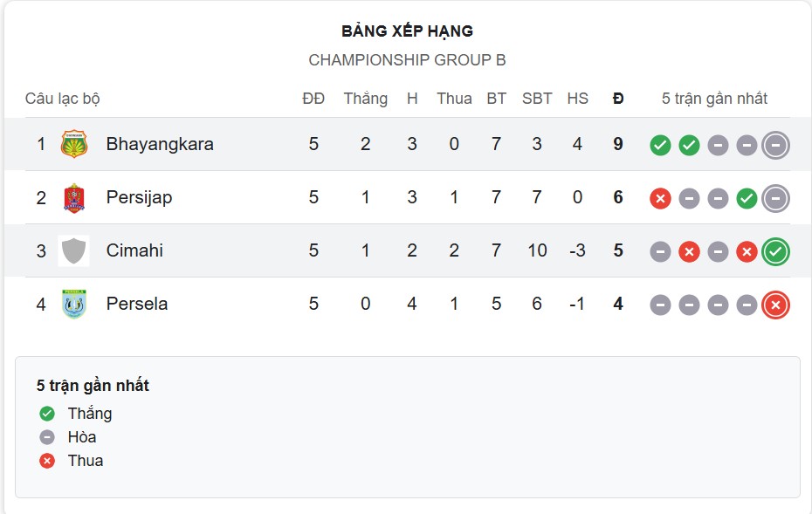Click Persijap's red loss icon
The height and width of the screenshot is (514, 812).
[660, 199]
